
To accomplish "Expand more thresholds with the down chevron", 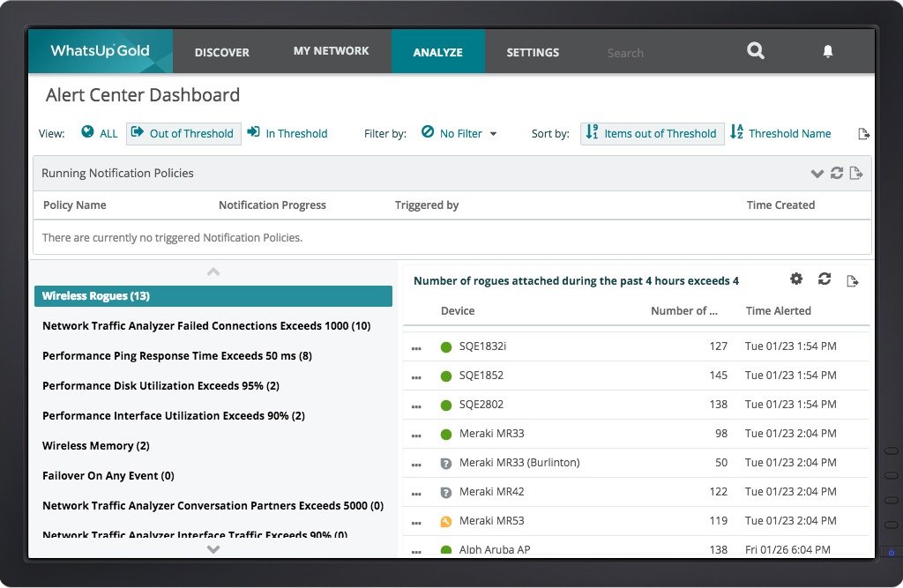I will click(x=213, y=548).
